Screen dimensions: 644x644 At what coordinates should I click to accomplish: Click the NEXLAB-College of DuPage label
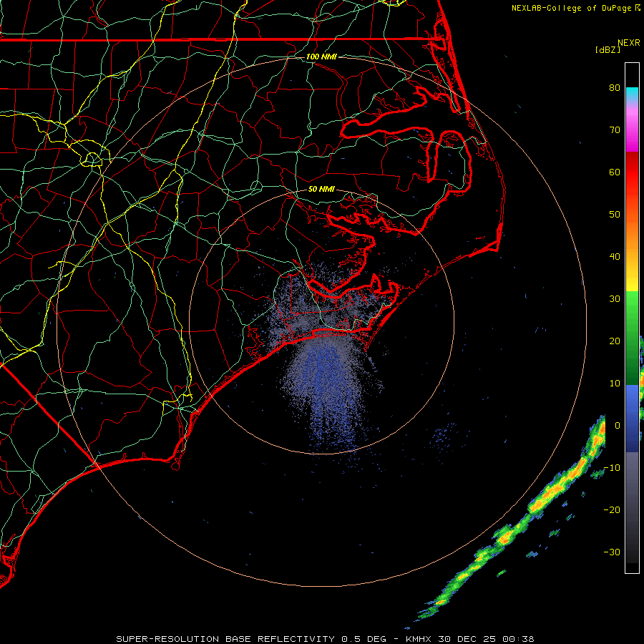click(571, 8)
